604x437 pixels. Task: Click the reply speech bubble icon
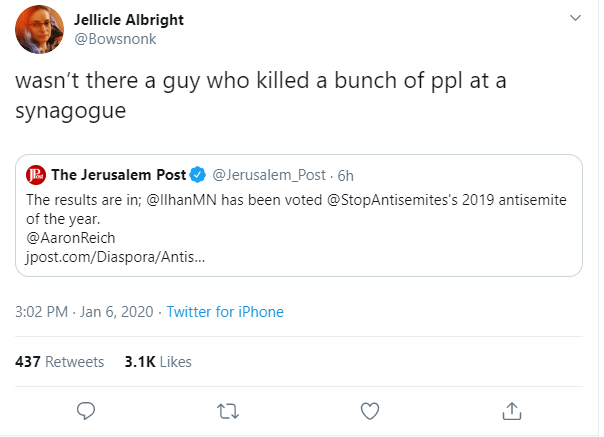pyautogui.click(x=86, y=410)
